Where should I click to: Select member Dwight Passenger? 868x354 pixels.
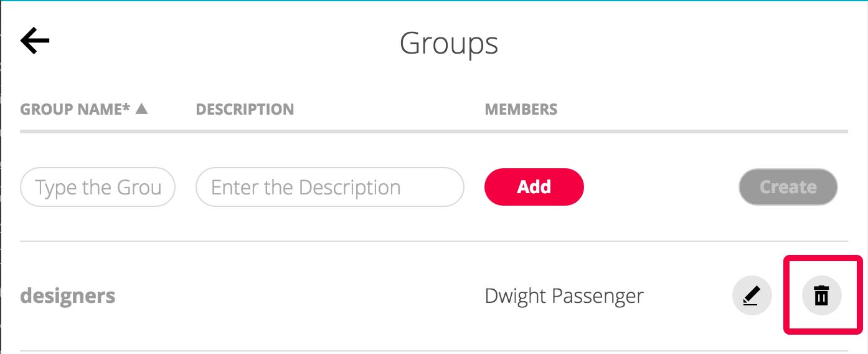click(564, 295)
